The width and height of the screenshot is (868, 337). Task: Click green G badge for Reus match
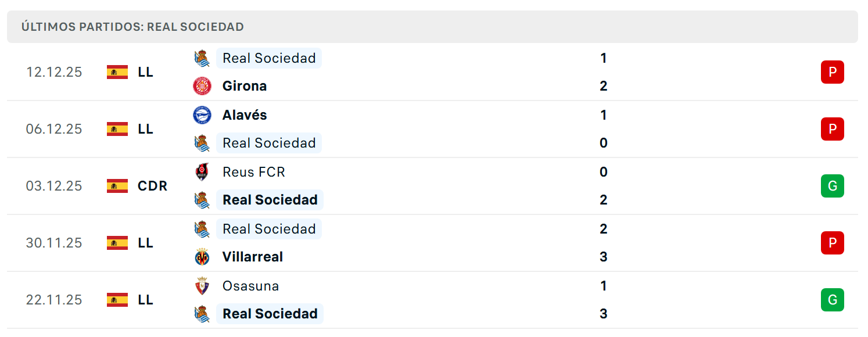(833, 186)
